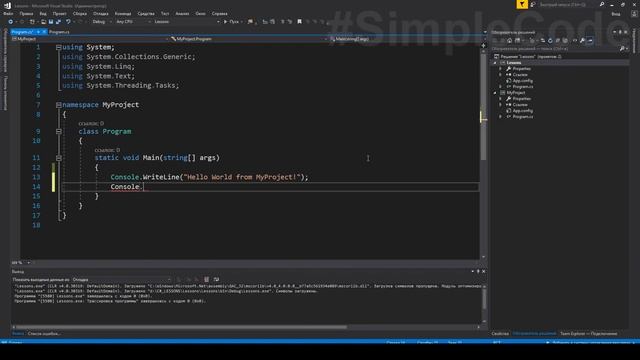Select the Решение "Lessons" root node
This screenshot has width=640, height=360.
(x=531, y=57)
